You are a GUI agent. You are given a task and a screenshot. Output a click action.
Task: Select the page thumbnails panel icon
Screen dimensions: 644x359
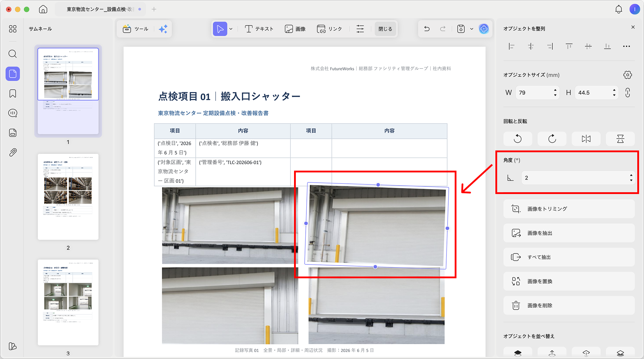click(13, 74)
